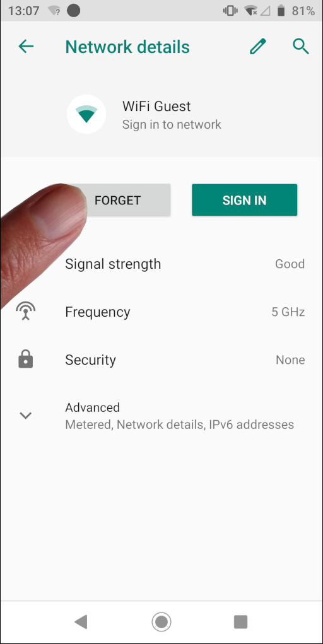Select the Security None row
This screenshot has height=644, width=323.
click(161, 360)
